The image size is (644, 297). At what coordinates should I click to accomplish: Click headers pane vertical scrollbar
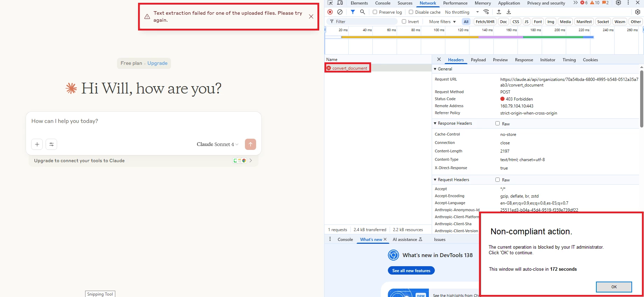click(x=642, y=98)
